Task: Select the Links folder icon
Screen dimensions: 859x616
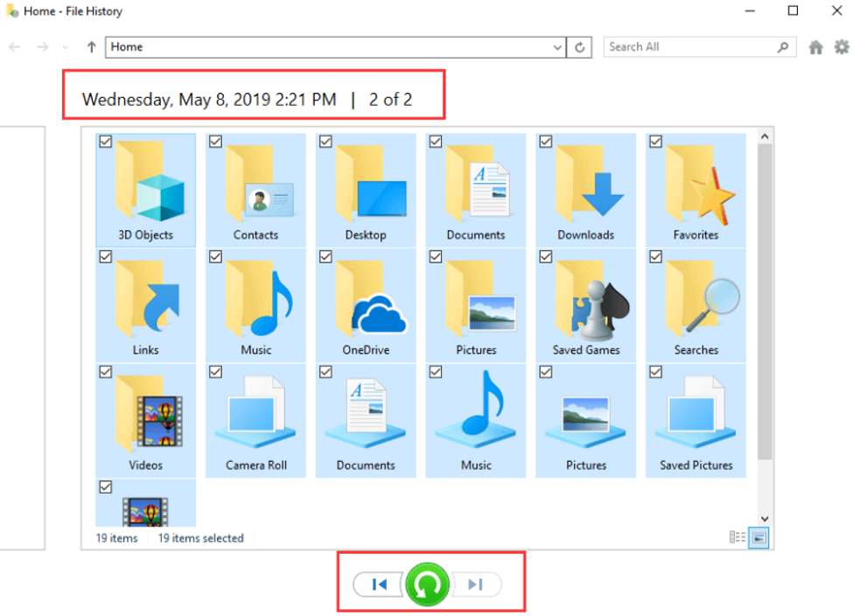Action: pos(147,297)
